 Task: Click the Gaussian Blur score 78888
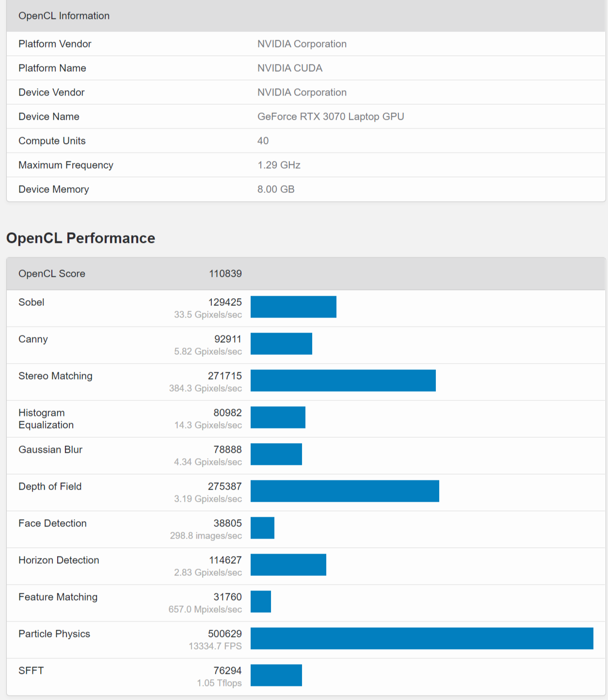click(228, 449)
